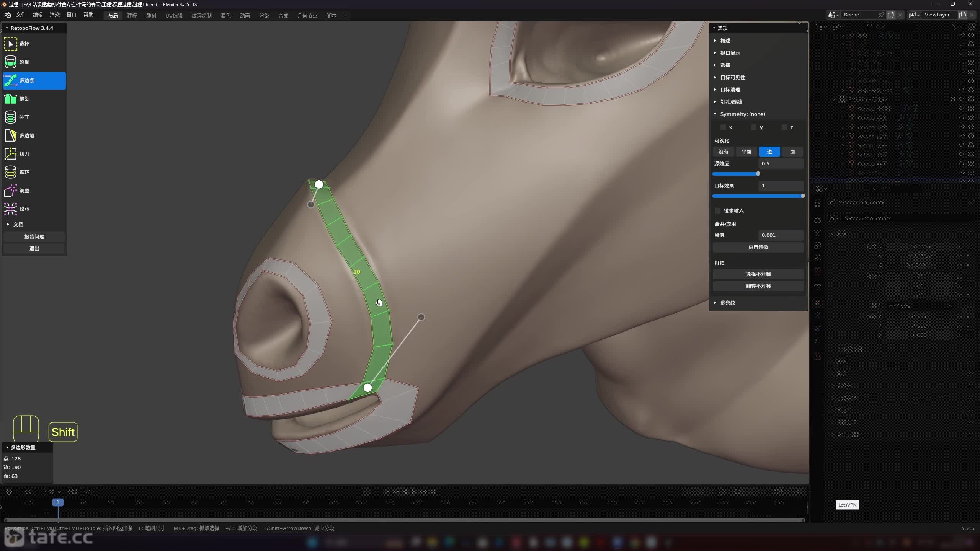Enable x-axis symmetry checkbox

pyautogui.click(x=723, y=127)
